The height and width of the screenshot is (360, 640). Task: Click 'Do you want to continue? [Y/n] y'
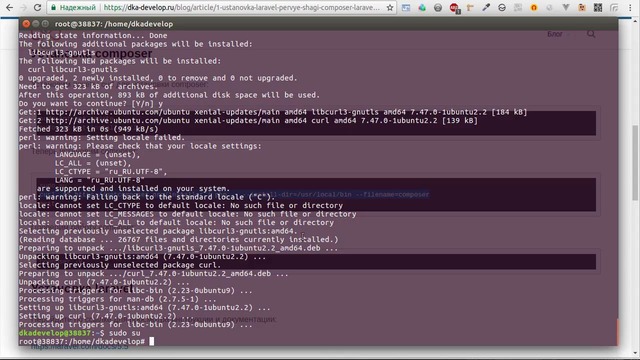click(x=91, y=103)
